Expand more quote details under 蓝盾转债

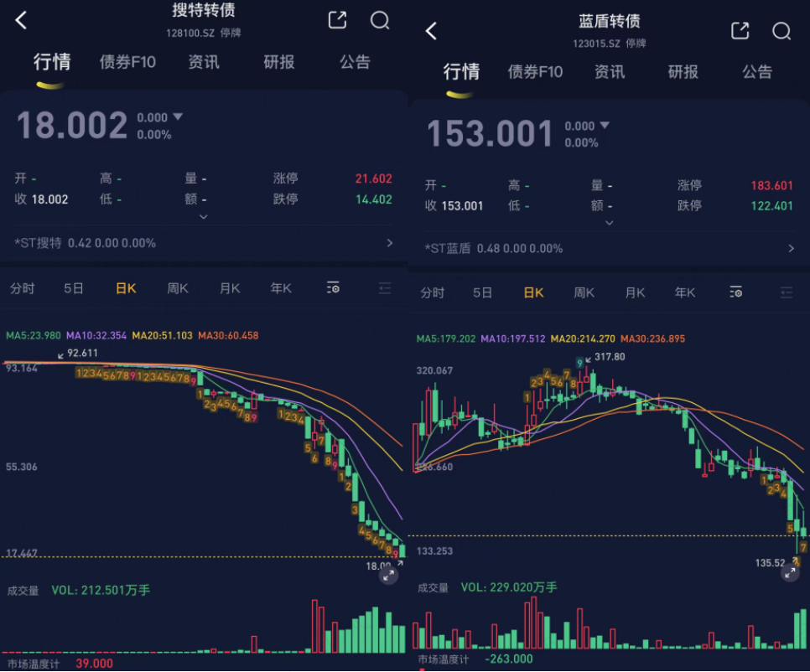(609, 223)
